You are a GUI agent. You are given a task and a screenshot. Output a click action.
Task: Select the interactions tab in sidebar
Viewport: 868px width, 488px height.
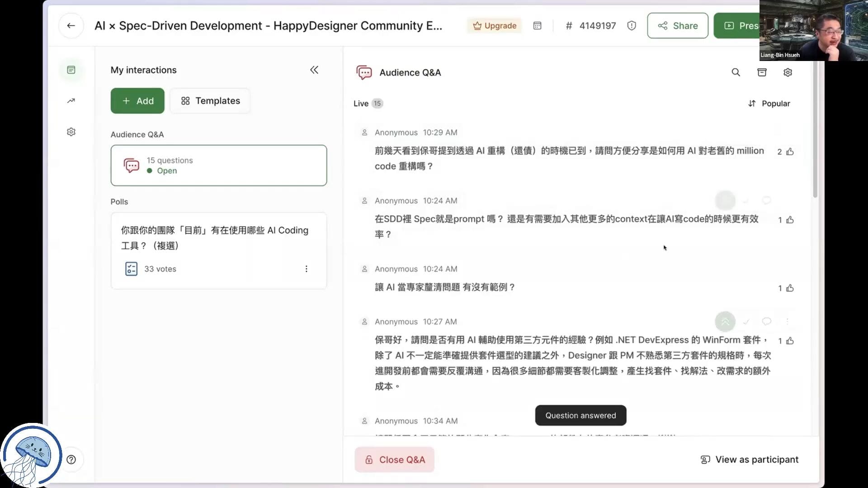coord(71,70)
